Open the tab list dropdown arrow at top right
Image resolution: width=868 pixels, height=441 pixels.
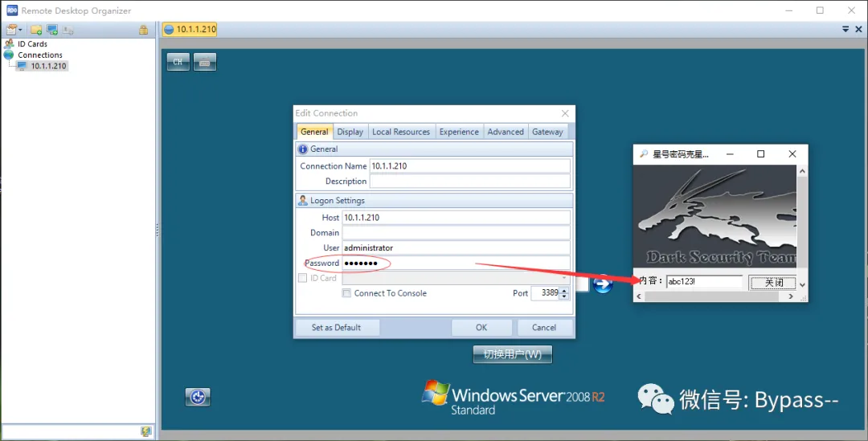tap(845, 30)
